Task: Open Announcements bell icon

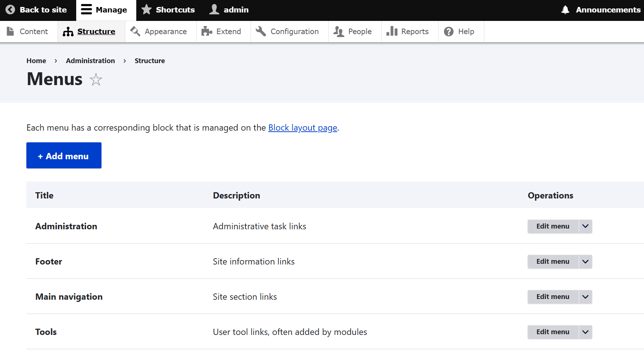Action: [x=565, y=10]
